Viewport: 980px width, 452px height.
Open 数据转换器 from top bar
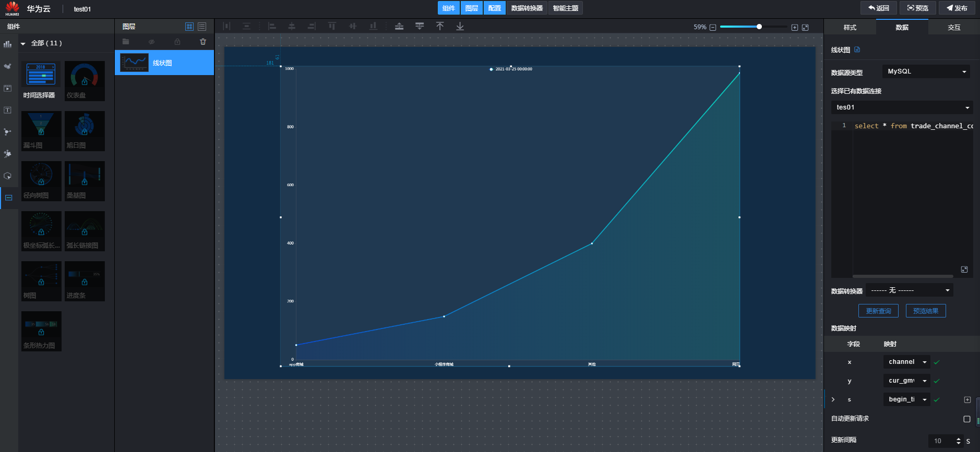click(527, 8)
